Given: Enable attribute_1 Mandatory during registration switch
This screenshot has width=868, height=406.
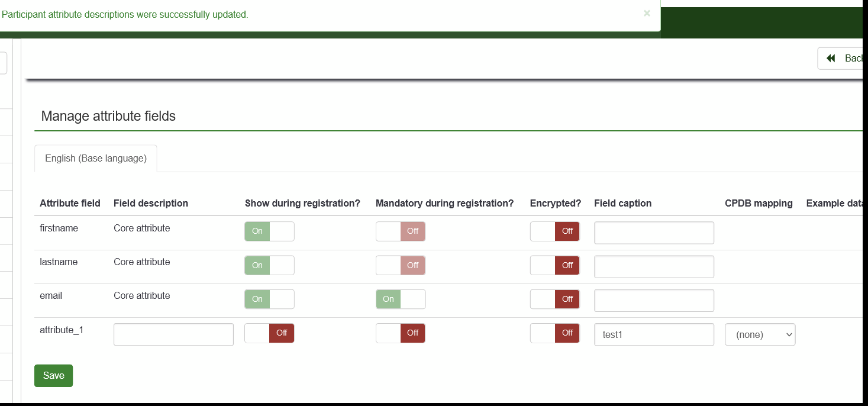Looking at the screenshot, I should [x=401, y=333].
